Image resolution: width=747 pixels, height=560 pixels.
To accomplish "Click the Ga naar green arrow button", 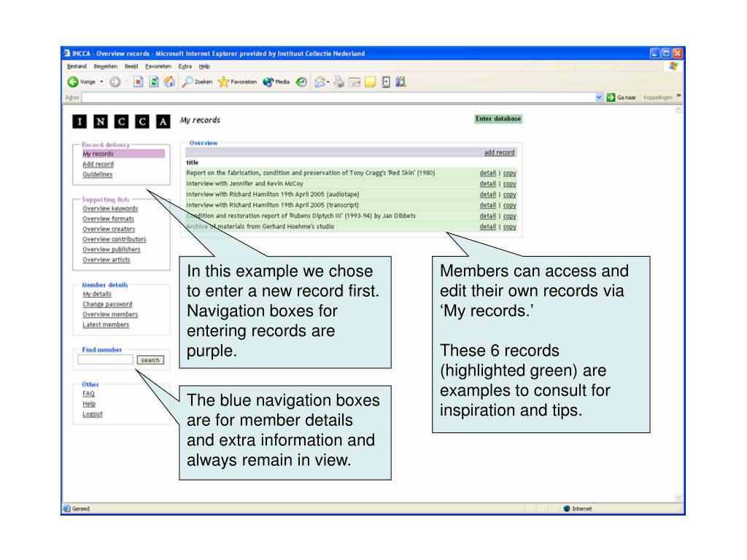I will (x=622, y=97).
